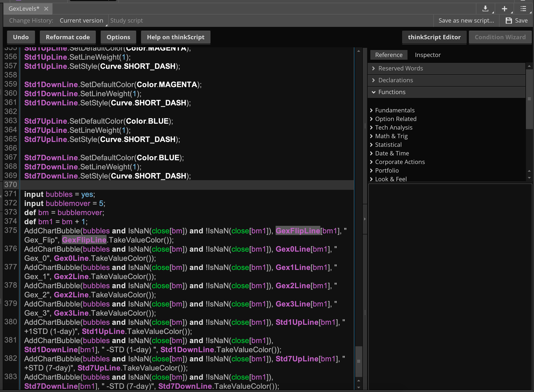Click highlighted GexFlipLine on line 375
534x392 pixels.
coord(298,231)
